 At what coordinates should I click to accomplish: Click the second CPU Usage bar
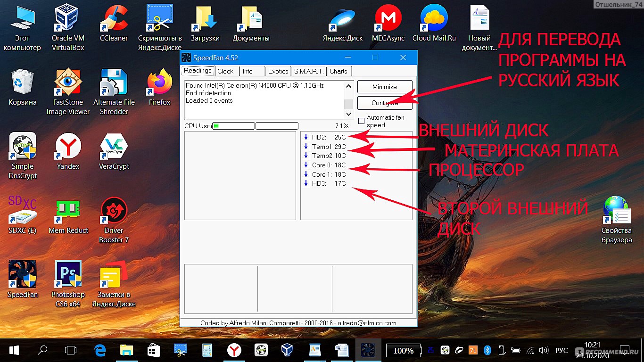click(277, 126)
